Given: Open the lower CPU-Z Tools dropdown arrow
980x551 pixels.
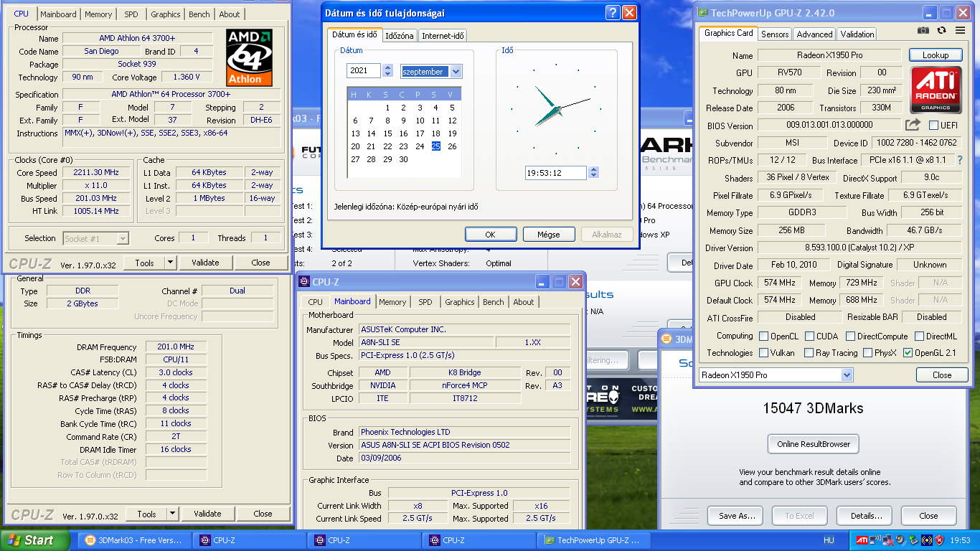Looking at the screenshot, I should pyautogui.click(x=172, y=514).
